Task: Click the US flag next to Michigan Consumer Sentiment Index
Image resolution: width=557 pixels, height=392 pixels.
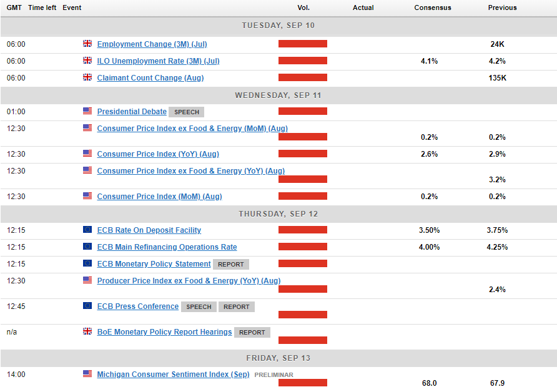Action: tap(87, 375)
